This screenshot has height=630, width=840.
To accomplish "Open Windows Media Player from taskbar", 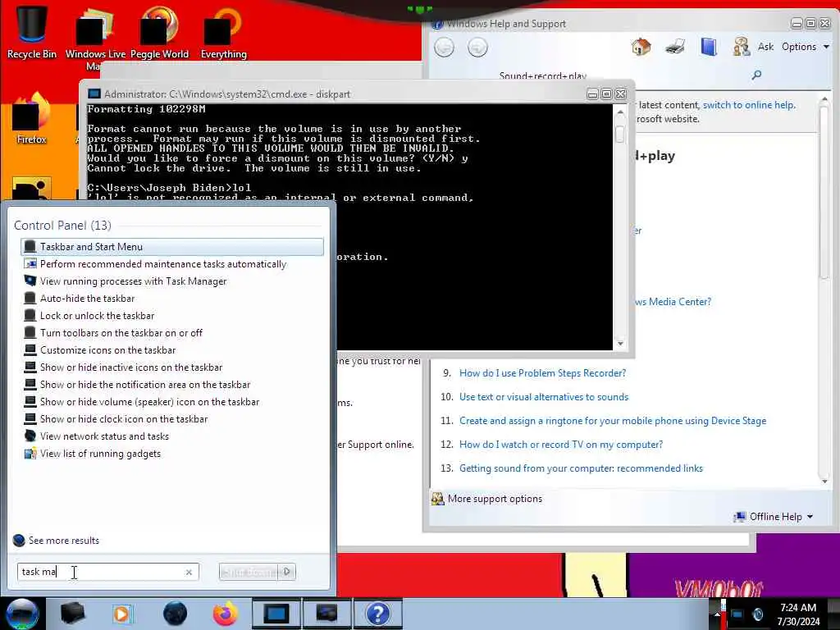I will tap(123, 614).
